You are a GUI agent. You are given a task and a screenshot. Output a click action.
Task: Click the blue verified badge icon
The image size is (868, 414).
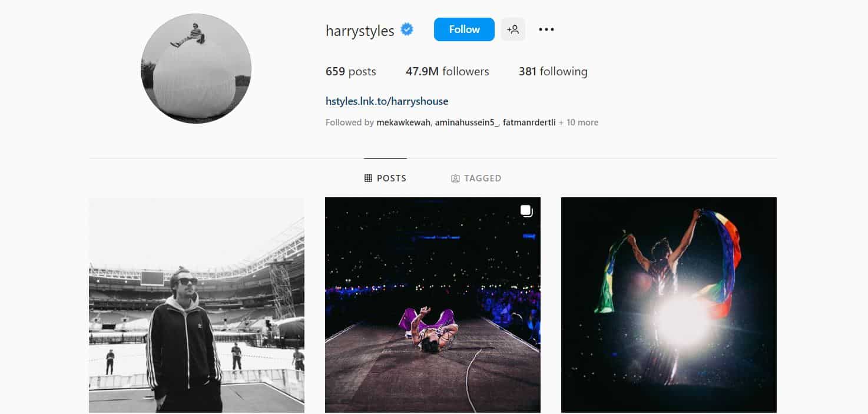(x=407, y=29)
